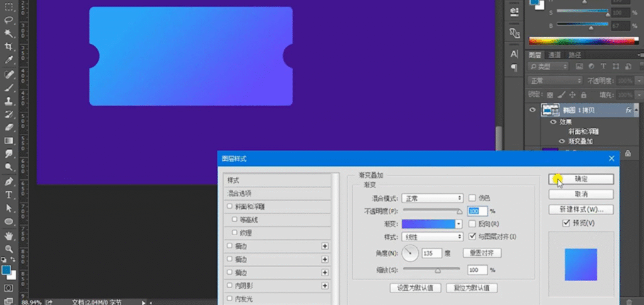Uncheck 与图层对齐(I) checkbox
Viewport: 644px width, 305px height.
(x=472, y=236)
